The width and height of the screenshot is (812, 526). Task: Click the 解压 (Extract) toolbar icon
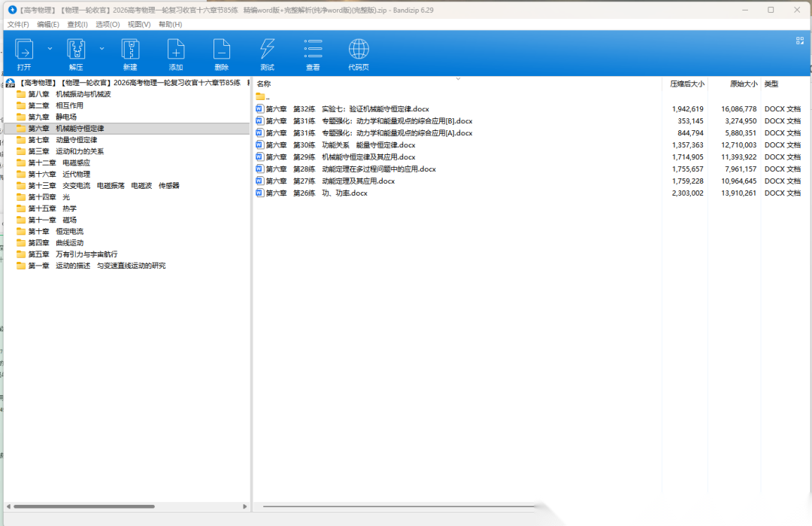pyautogui.click(x=76, y=50)
